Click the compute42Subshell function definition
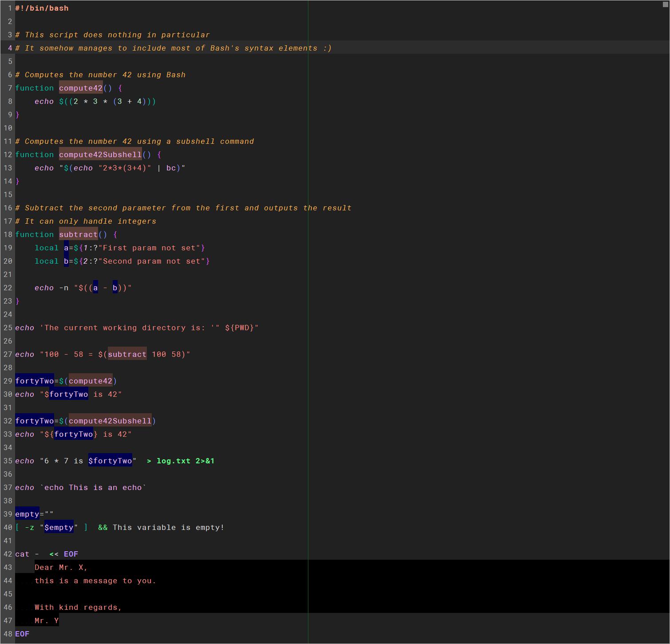 [x=99, y=154]
